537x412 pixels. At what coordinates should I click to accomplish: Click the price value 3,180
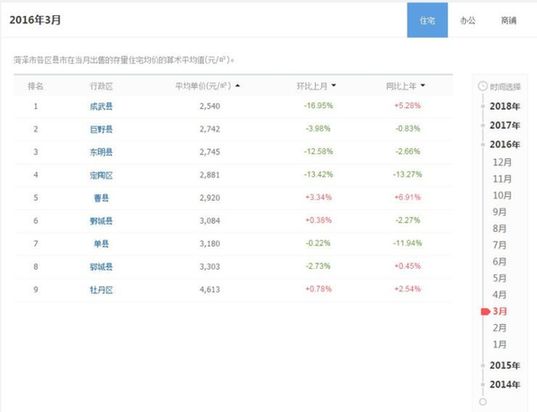pyautogui.click(x=210, y=244)
